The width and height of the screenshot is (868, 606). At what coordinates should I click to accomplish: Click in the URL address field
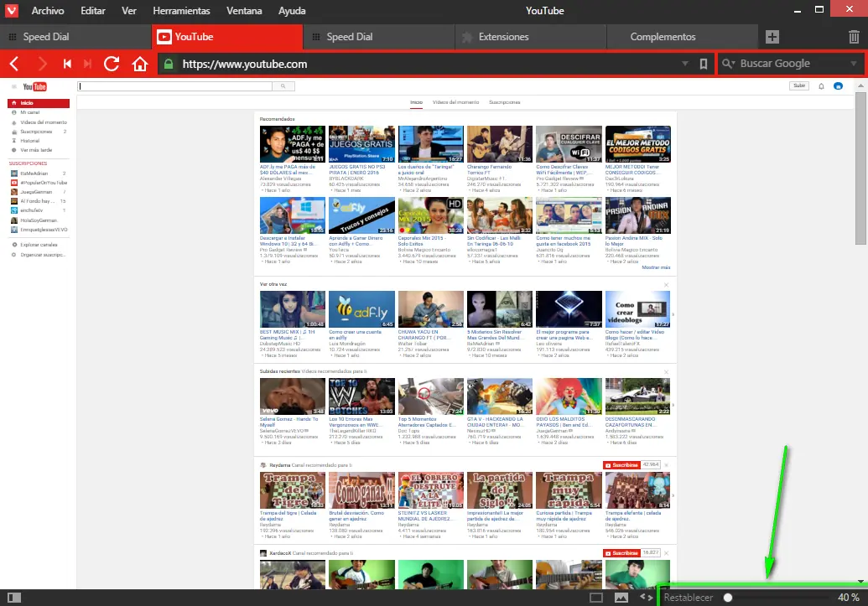coord(429,65)
